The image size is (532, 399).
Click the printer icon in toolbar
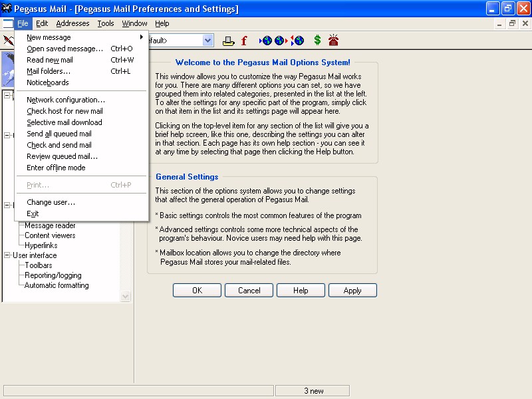click(x=228, y=41)
